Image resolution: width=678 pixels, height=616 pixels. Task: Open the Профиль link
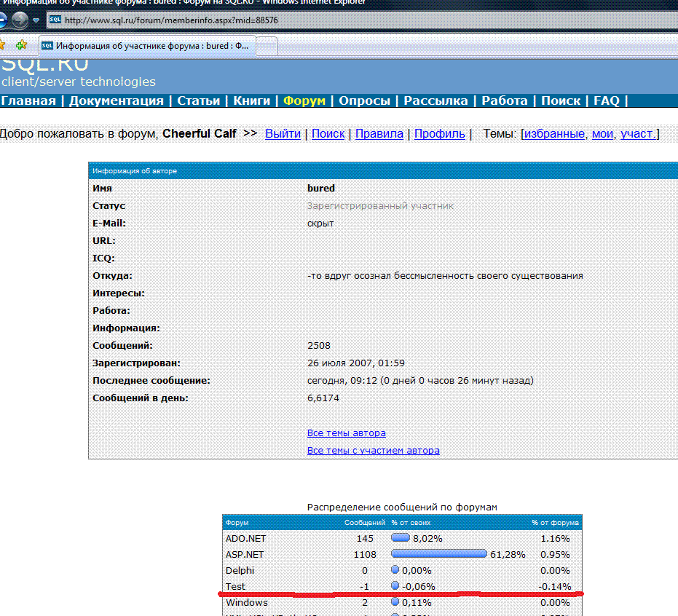[440, 134]
